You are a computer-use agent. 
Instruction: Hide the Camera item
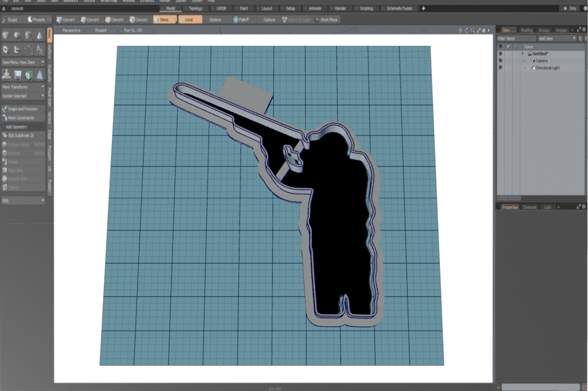coord(500,61)
